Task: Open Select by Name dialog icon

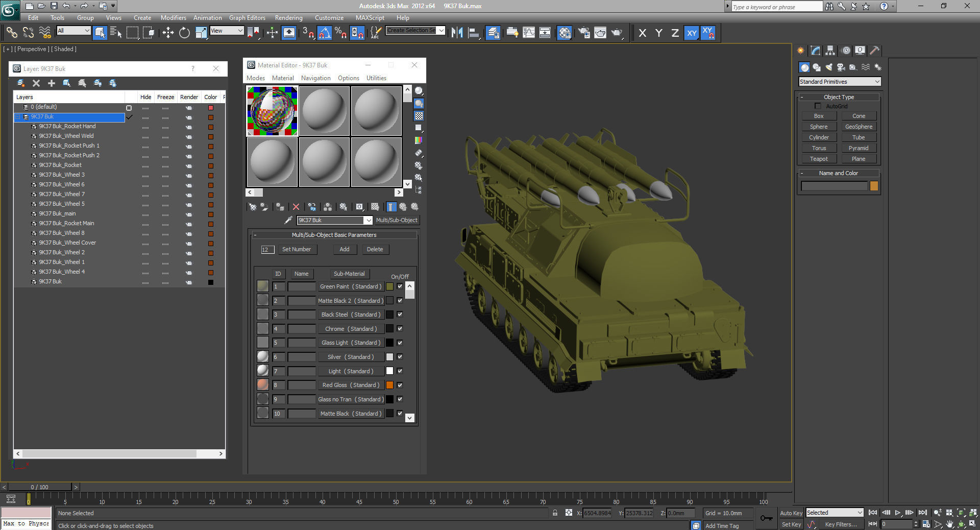Action: [116, 33]
